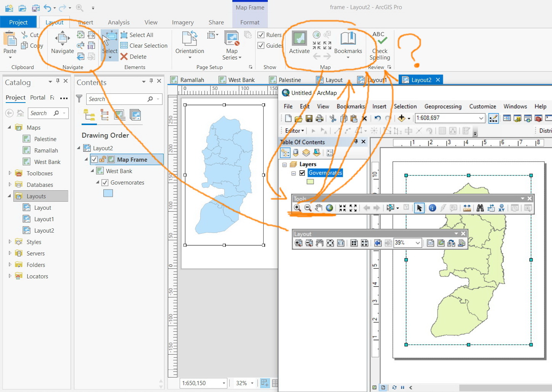The height and width of the screenshot is (392, 552).
Task: Toggle the Guides checkbox
Action: click(261, 46)
